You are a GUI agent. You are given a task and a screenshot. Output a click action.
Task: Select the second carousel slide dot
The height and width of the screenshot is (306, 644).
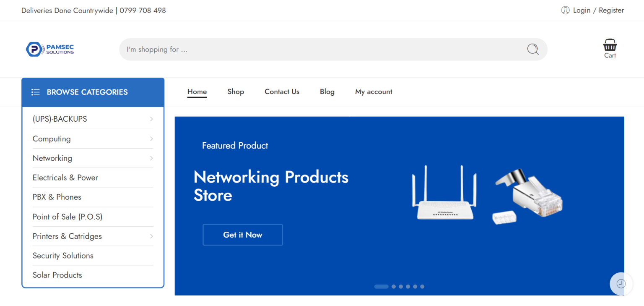pyautogui.click(x=394, y=287)
